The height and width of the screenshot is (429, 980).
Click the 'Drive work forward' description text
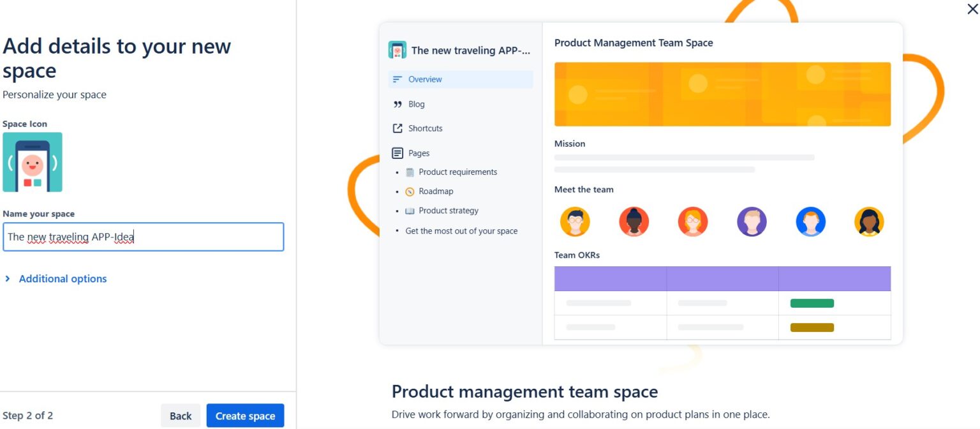pyautogui.click(x=581, y=414)
